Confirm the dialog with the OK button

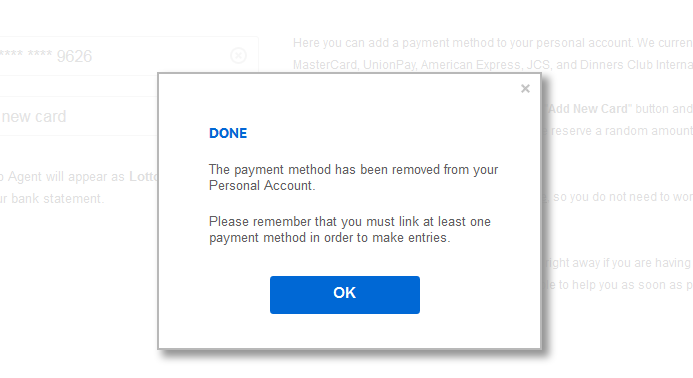(x=345, y=295)
